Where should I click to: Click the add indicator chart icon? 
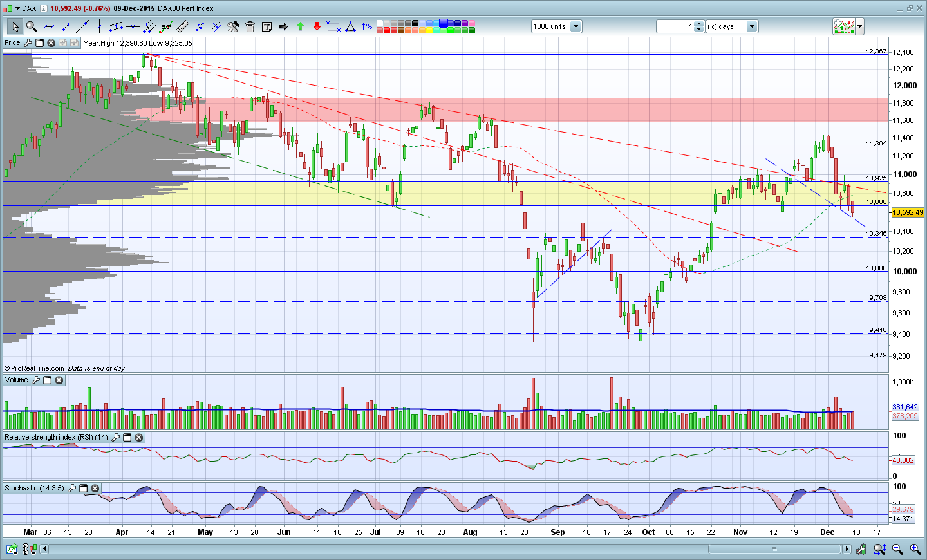coord(844,26)
